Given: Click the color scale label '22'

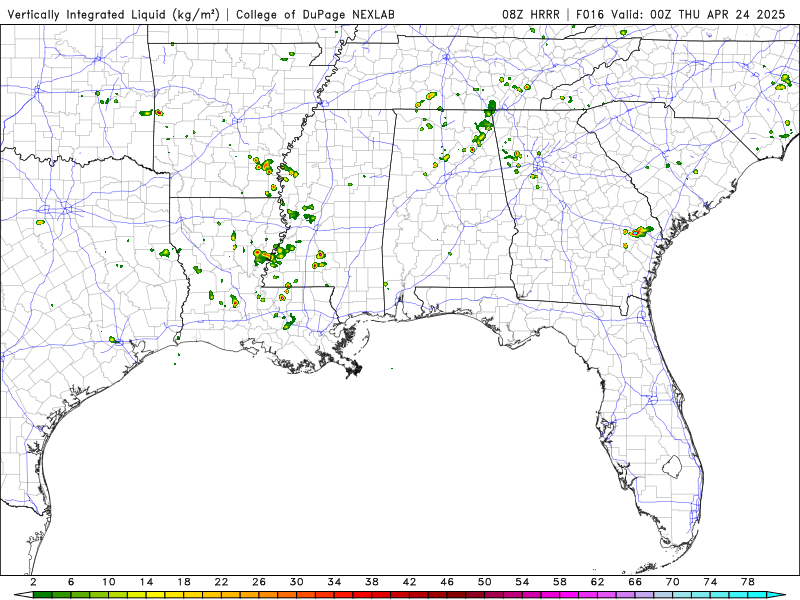Looking at the screenshot, I should (x=221, y=582).
